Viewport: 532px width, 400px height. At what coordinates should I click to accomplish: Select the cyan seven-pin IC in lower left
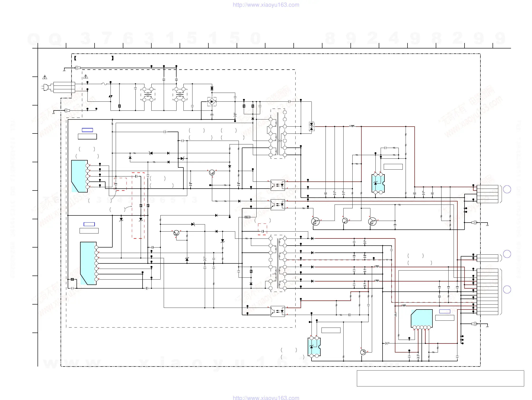(88, 263)
